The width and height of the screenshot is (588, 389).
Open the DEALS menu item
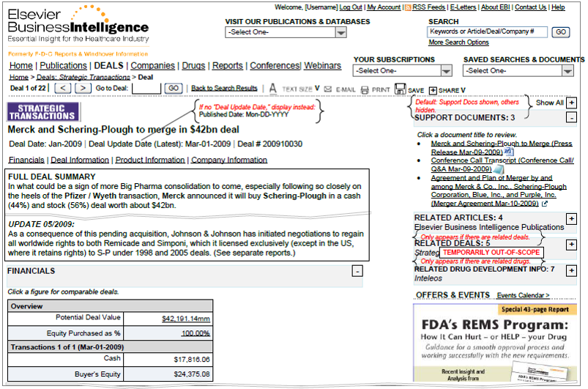coord(109,66)
